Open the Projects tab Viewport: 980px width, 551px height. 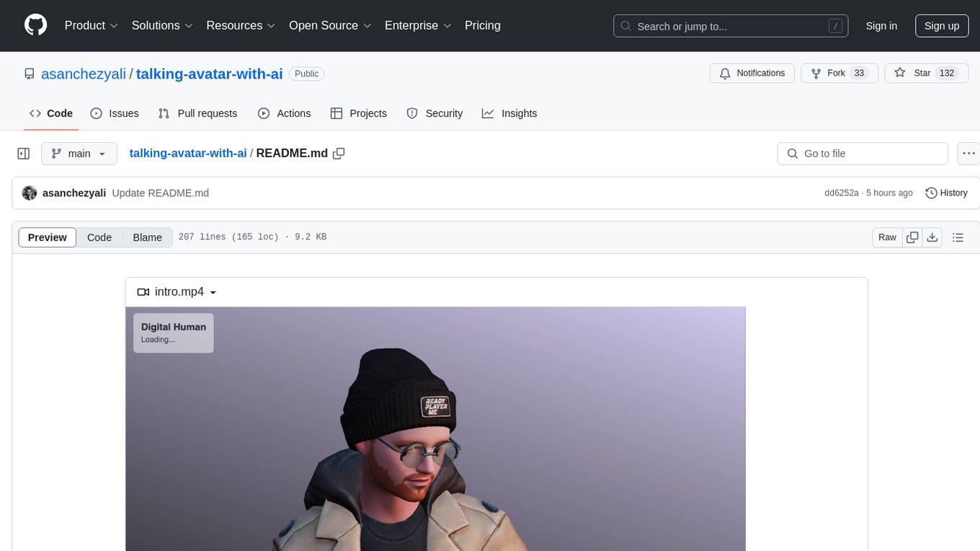click(359, 113)
